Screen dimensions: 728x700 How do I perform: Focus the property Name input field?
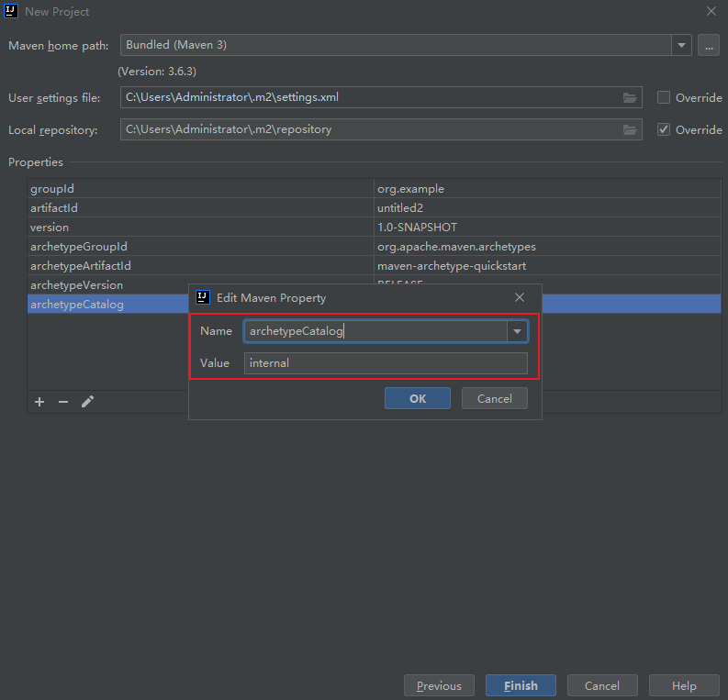[375, 331]
